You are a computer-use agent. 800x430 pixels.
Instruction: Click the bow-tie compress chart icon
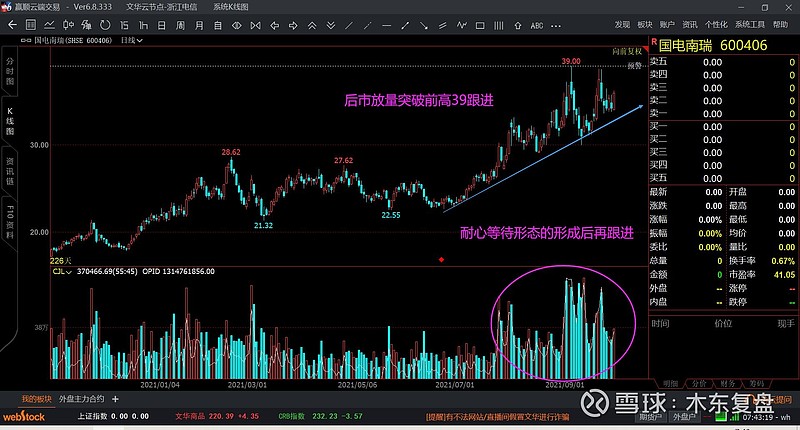[x=256, y=25]
